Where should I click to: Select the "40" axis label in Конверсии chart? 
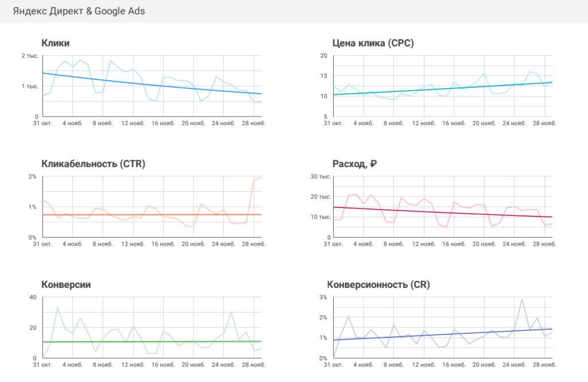coord(33,298)
